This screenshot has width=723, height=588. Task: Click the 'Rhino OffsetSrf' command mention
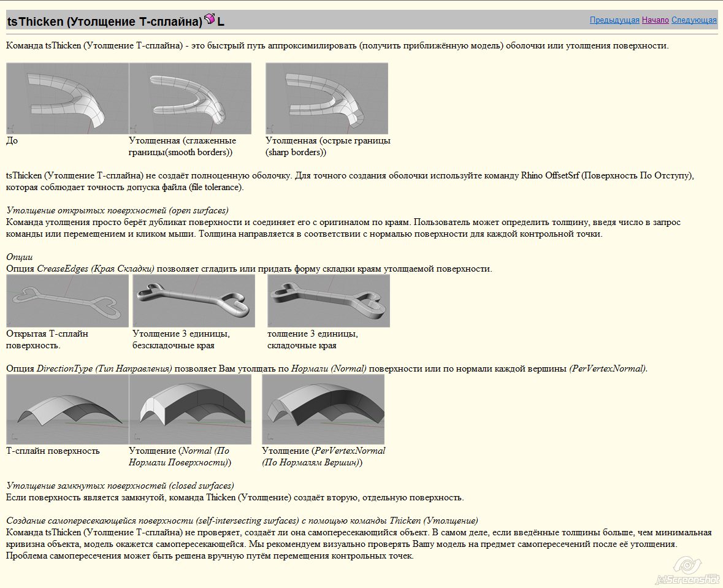(549, 175)
